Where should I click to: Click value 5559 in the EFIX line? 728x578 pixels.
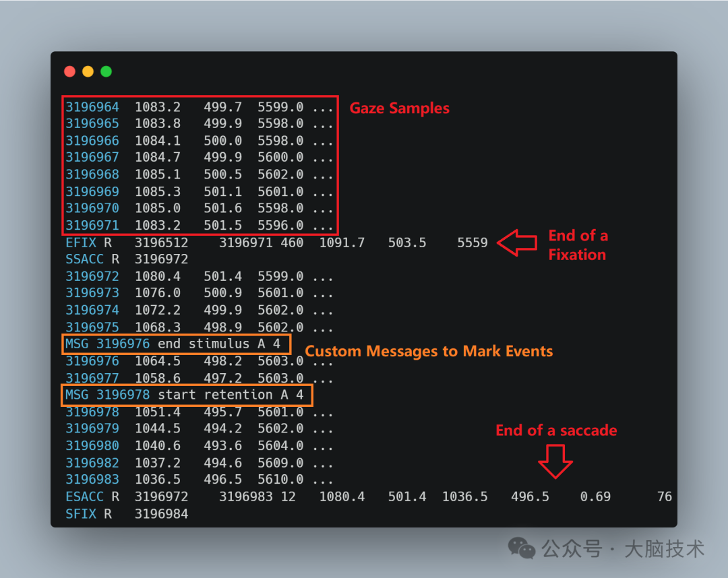point(473,243)
